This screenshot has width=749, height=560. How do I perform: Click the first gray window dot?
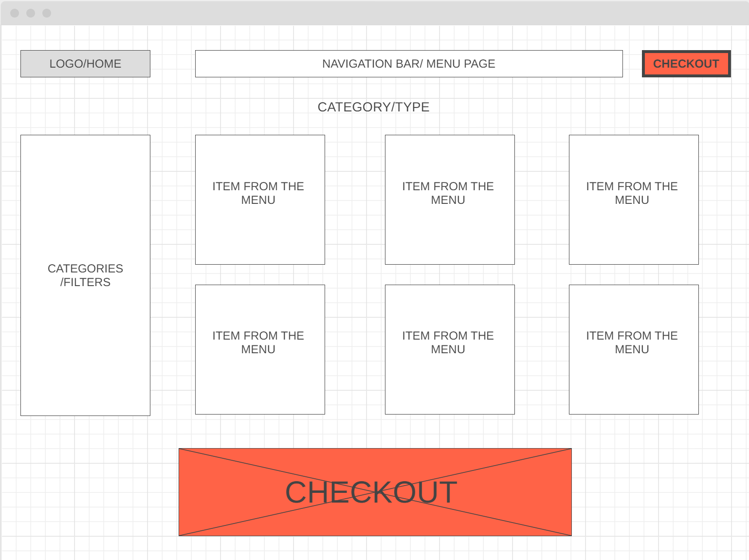pos(15,13)
